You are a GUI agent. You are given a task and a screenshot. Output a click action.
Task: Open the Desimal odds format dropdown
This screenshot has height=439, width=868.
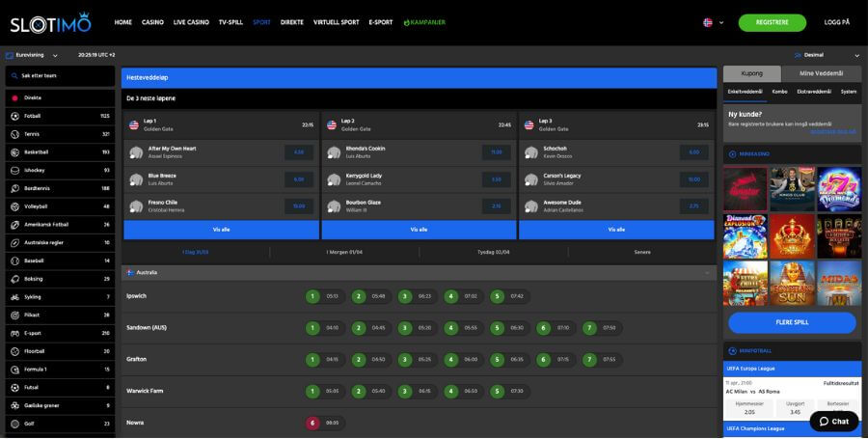827,55
